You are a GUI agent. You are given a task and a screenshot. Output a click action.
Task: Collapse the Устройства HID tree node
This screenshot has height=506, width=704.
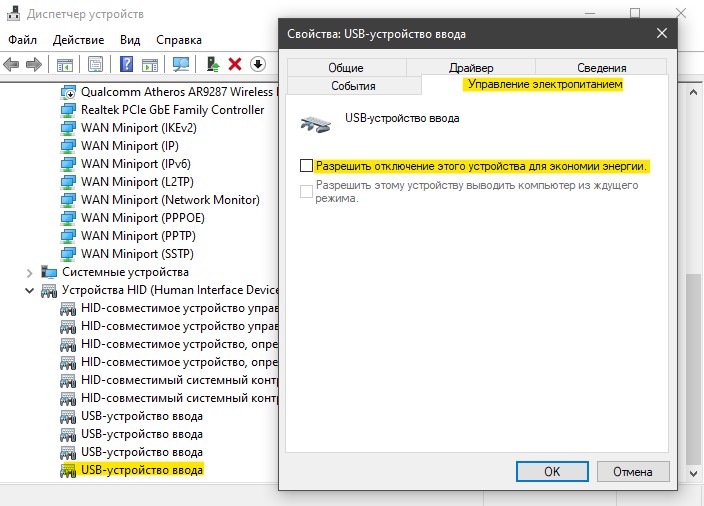30,290
